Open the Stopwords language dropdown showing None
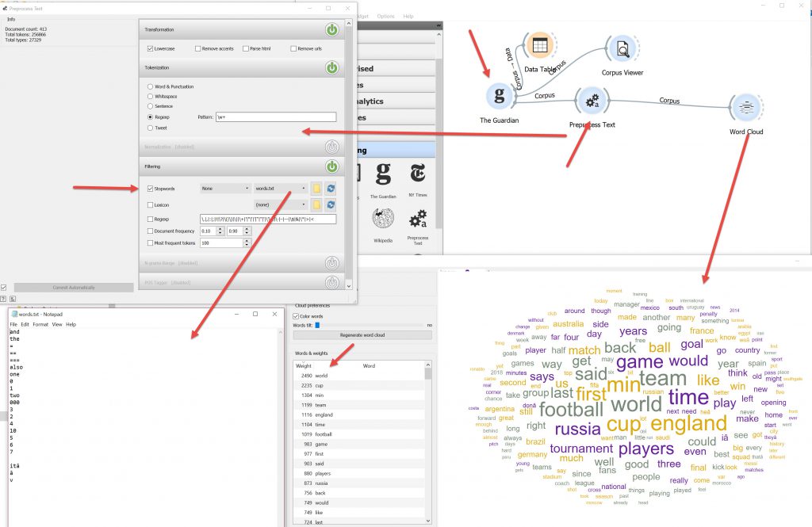The width and height of the screenshot is (812, 527). coord(225,189)
